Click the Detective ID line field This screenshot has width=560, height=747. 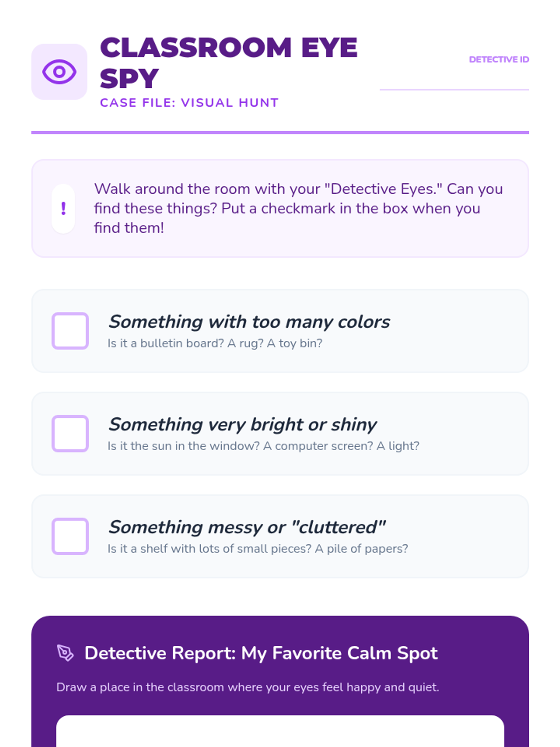click(x=454, y=79)
